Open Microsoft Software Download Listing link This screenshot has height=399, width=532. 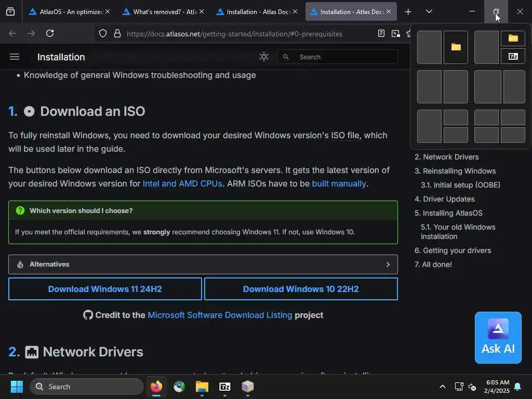pos(220,315)
